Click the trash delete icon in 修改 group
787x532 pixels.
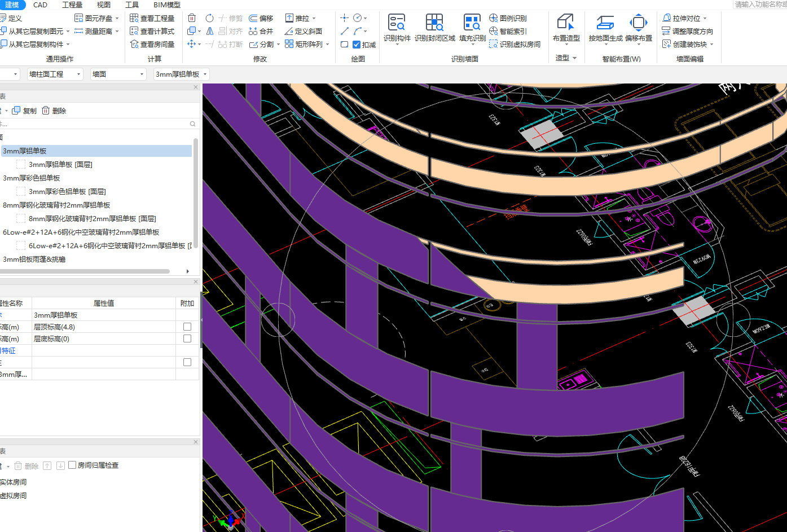192,18
